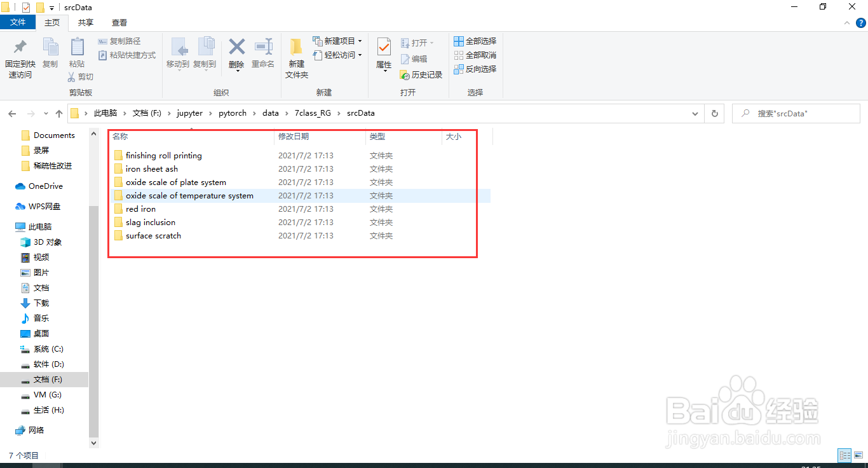Click the Back navigation arrow
This screenshot has width=868, height=468.
point(12,113)
